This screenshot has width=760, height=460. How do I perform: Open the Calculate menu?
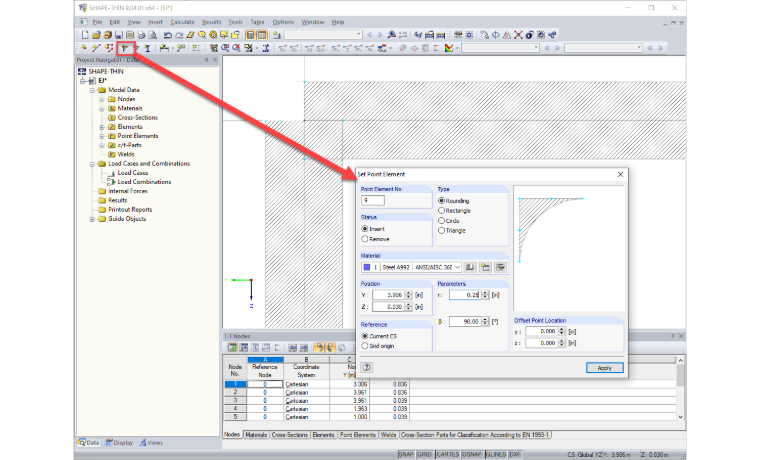point(182,22)
